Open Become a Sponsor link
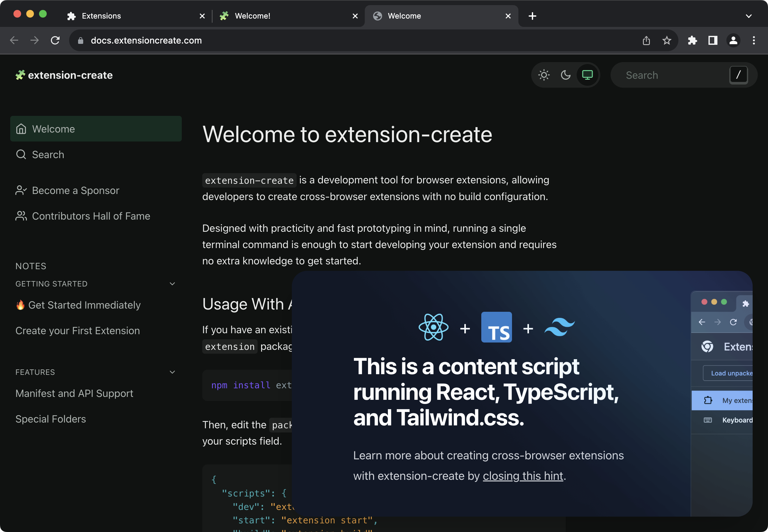 96,190
